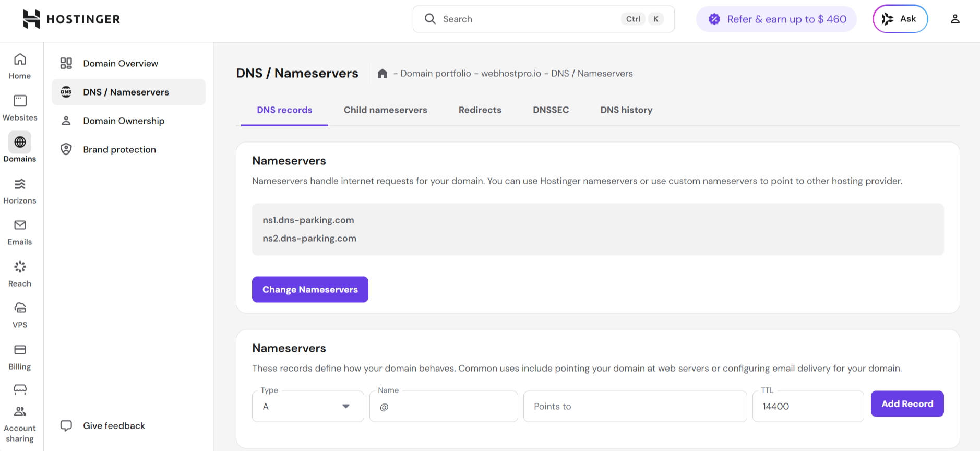Click the search magnifier icon
Viewport: 980px width, 451px height.
point(430,19)
